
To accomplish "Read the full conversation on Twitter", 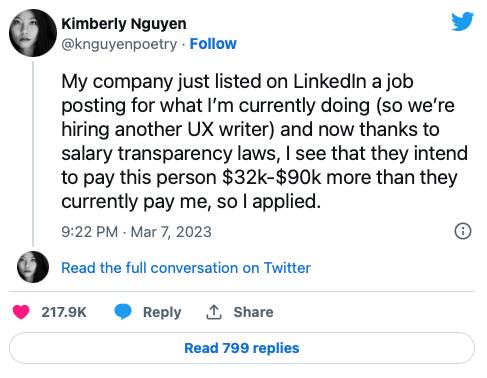I will pos(186,268).
